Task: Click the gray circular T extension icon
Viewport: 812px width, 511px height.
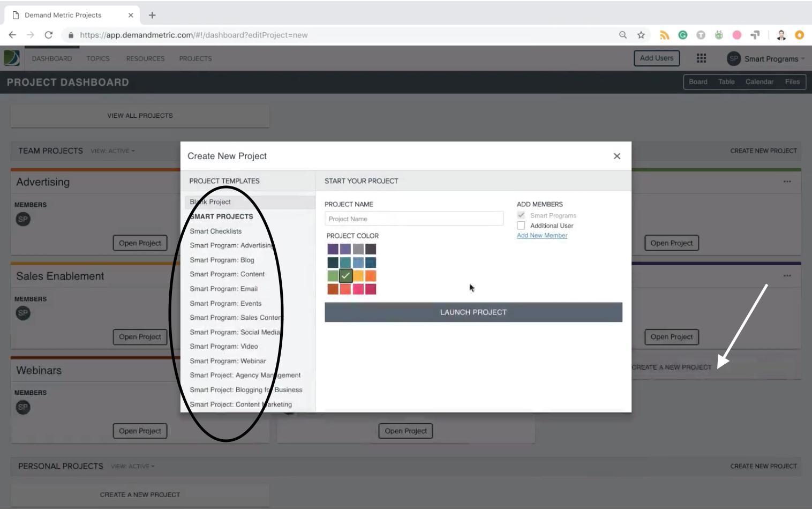Action: (x=701, y=35)
